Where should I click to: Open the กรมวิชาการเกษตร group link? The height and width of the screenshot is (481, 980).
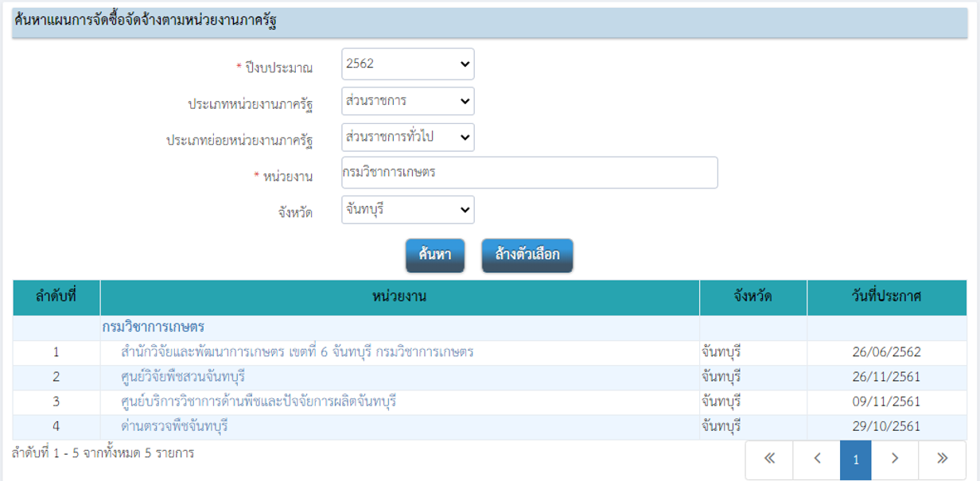(x=154, y=327)
